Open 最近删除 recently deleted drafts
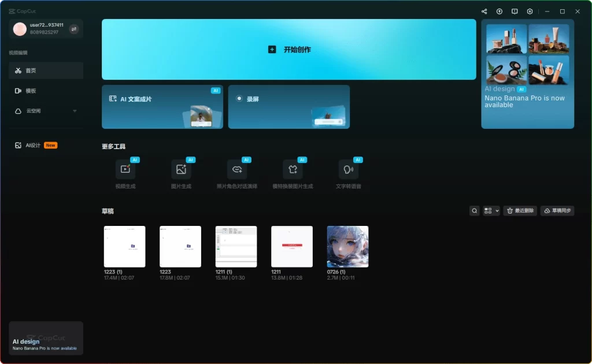This screenshot has height=364, width=592. (520, 210)
